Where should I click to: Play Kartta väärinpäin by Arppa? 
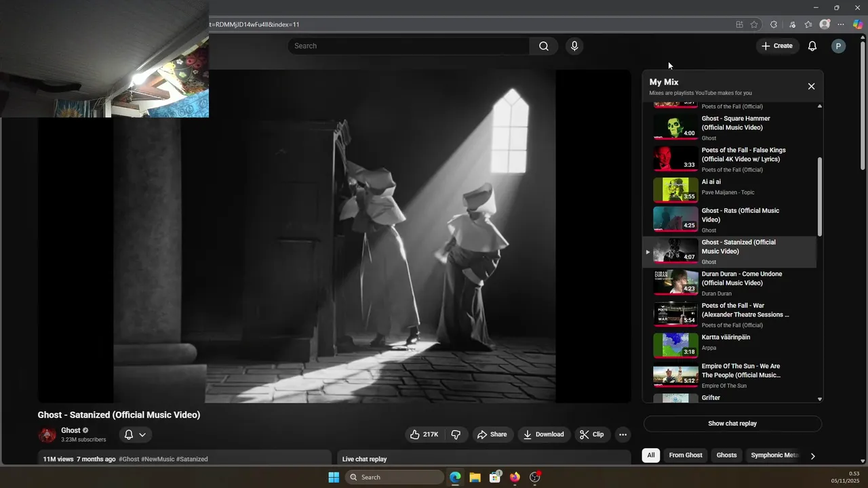click(730, 346)
